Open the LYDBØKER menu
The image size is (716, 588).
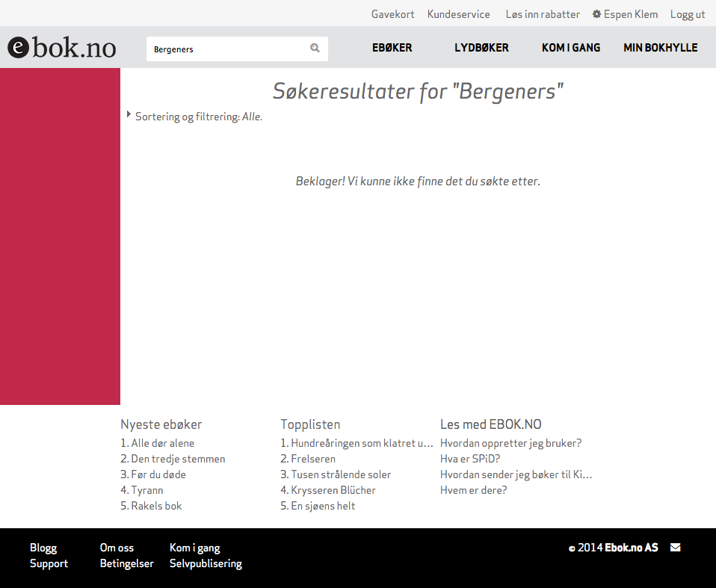coord(481,48)
